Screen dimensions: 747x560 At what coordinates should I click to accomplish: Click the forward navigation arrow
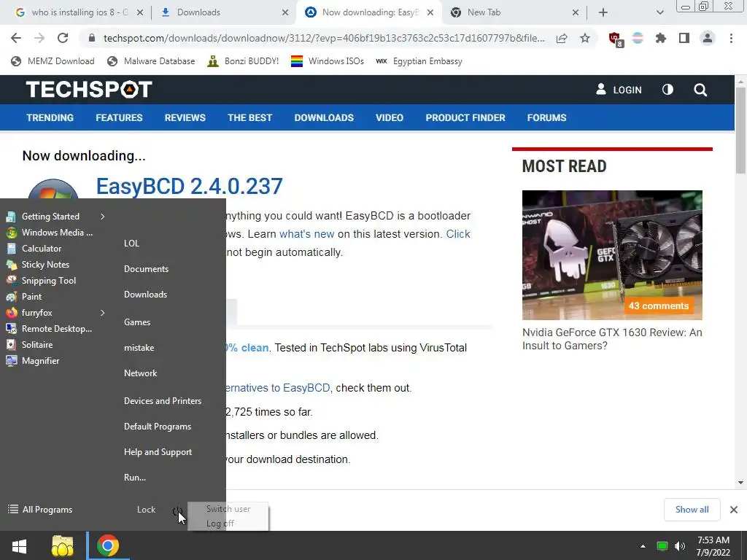pyautogui.click(x=39, y=38)
